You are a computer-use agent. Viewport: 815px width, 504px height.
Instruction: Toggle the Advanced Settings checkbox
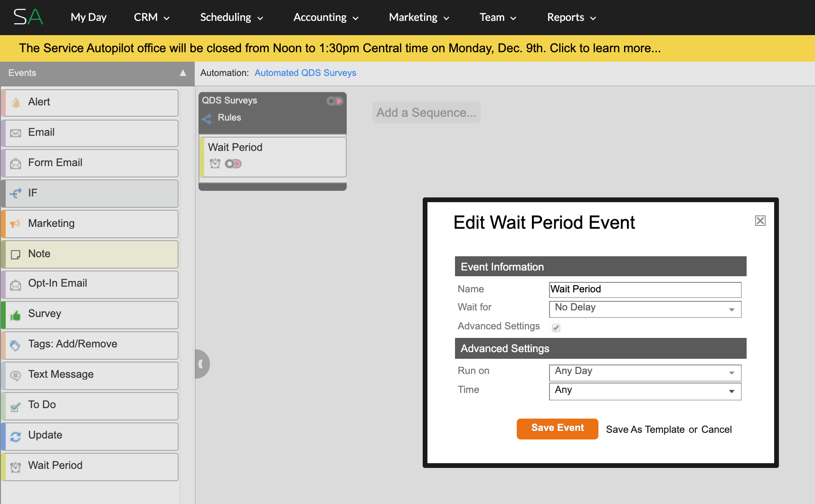click(x=556, y=327)
